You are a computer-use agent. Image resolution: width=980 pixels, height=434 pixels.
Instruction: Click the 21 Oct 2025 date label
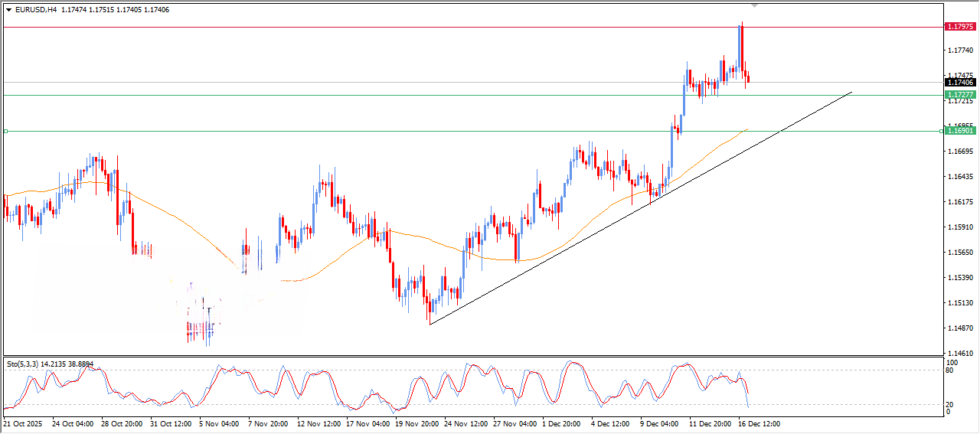pos(24,423)
